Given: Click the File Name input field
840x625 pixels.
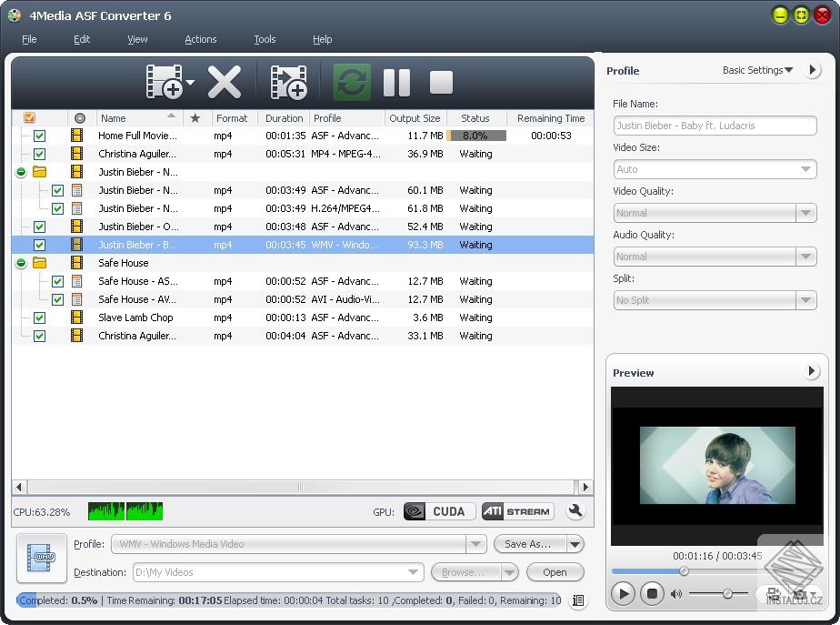Looking at the screenshot, I should click(715, 126).
